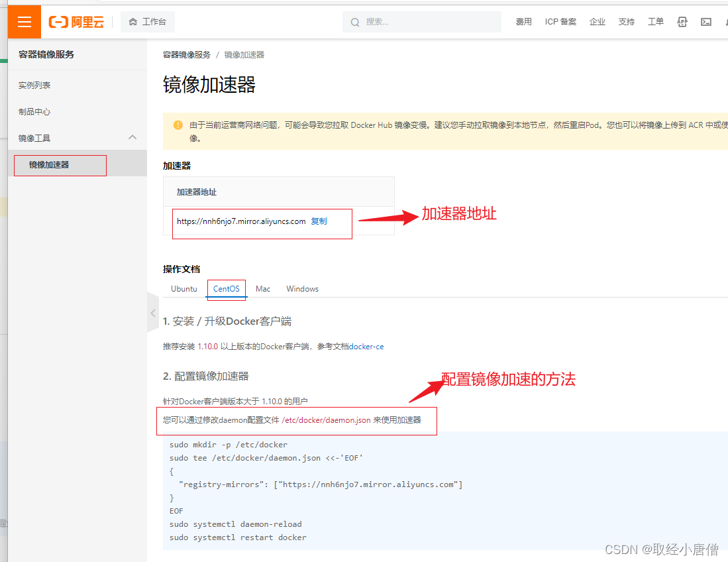Viewport: 728px width, 562px height.
Task: Click the yellow warning notice icon
Action: (x=178, y=125)
